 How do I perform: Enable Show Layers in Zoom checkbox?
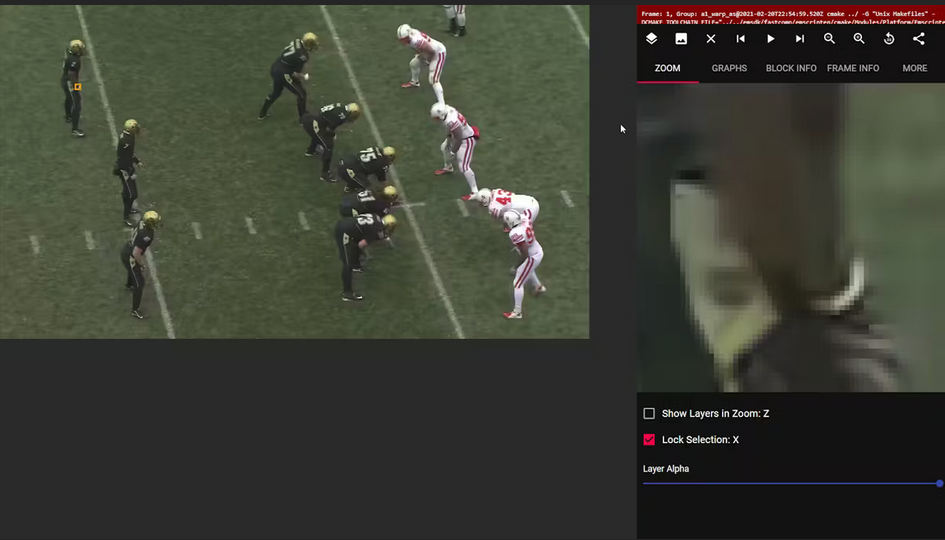pos(649,414)
